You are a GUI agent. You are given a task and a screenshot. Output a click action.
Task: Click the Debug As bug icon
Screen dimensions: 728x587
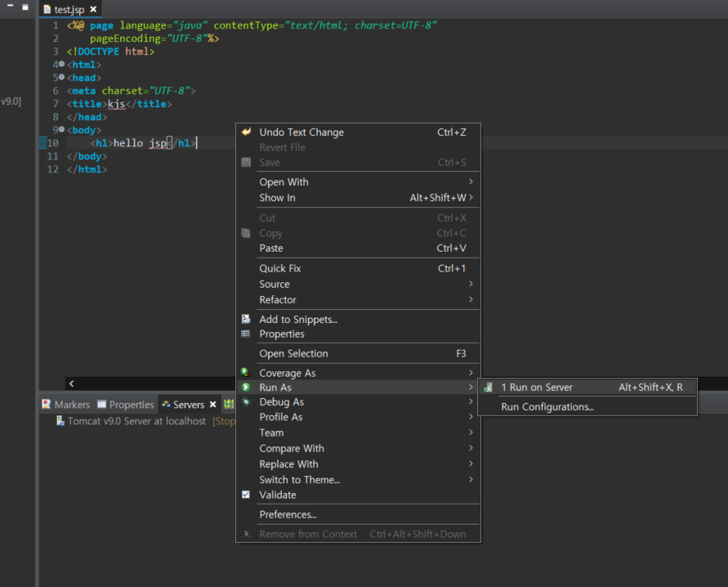tap(246, 402)
